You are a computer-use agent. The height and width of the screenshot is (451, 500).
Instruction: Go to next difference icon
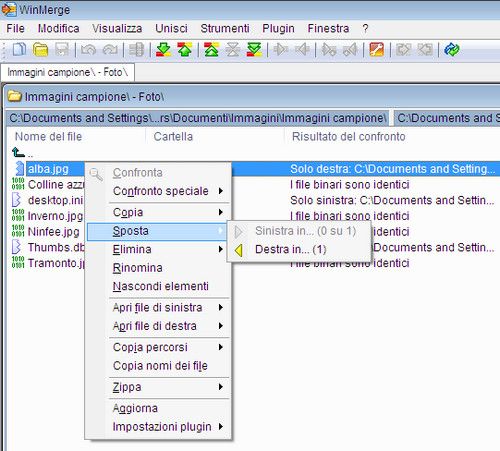pyautogui.click(x=163, y=50)
